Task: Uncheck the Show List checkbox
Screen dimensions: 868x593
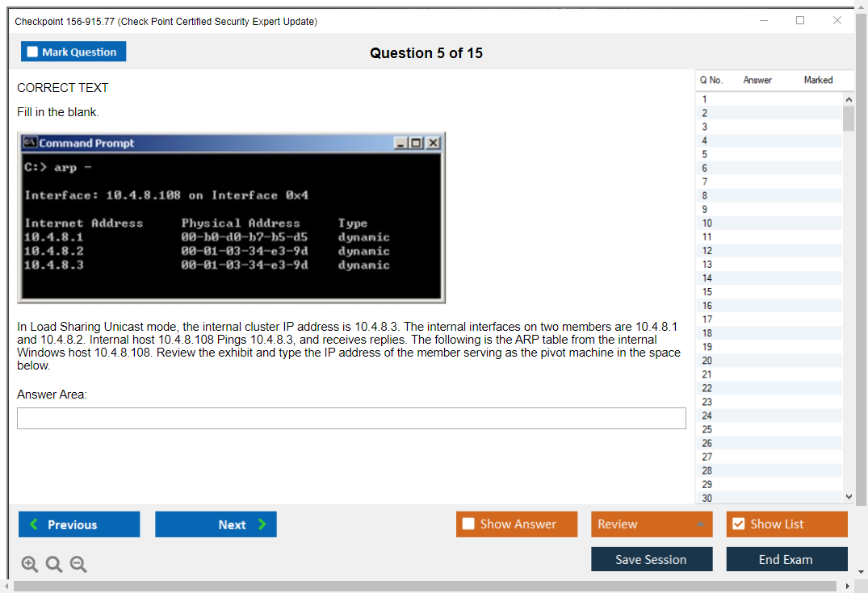Action: [x=738, y=524]
